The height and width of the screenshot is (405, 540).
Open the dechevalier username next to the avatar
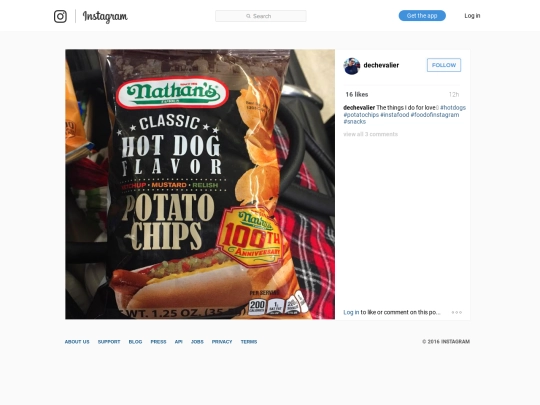(x=381, y=65)
